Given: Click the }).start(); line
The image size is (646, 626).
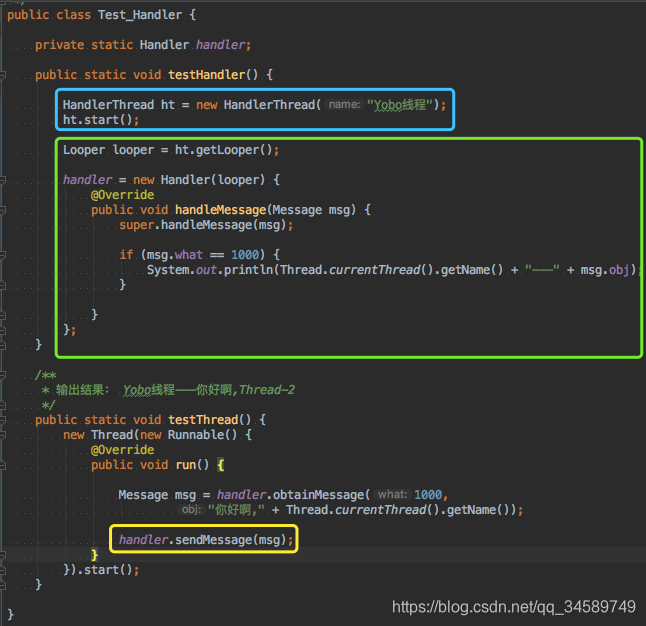Looking at the screenshot, I should click(101, 570).
